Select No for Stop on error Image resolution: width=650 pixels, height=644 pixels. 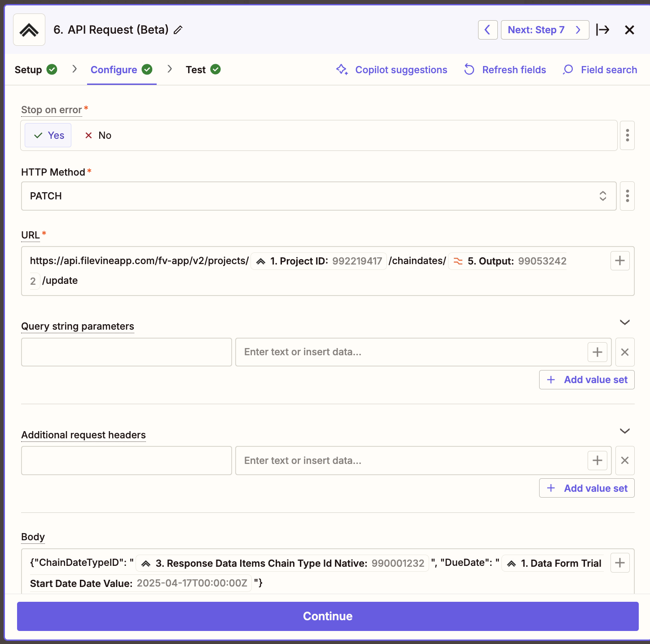point(97,135)
